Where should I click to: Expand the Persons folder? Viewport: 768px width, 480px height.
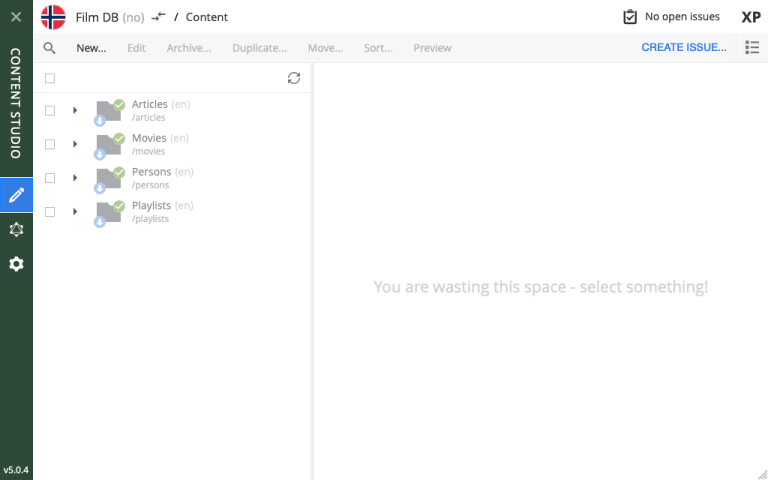click(75, 178)
